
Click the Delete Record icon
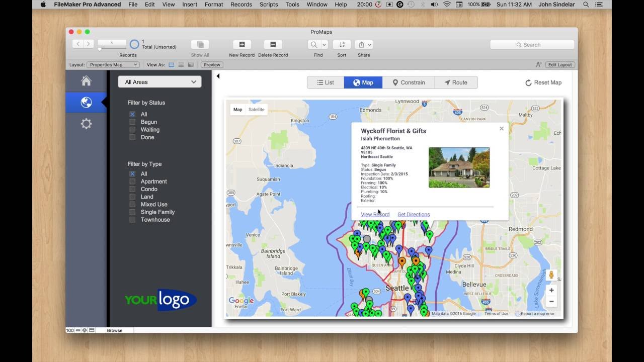click(273, 45)
